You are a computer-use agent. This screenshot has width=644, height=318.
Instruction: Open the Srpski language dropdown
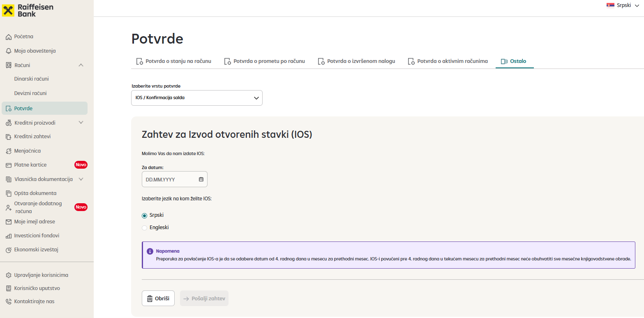pos(623,5)
